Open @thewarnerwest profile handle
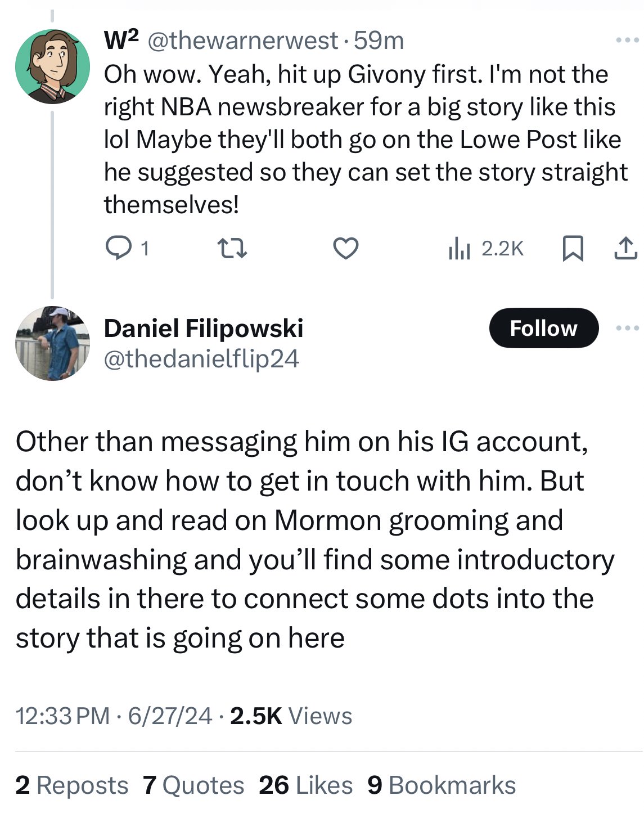 pyautogui.click(x=242, y=41)
